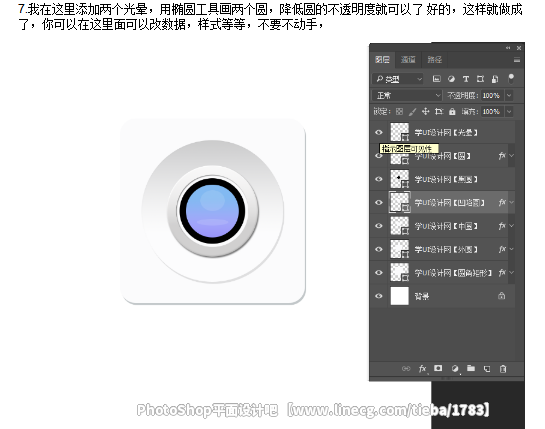Hide the 背景 layer
Screen dimensions: 545x429
click(379, 296)
